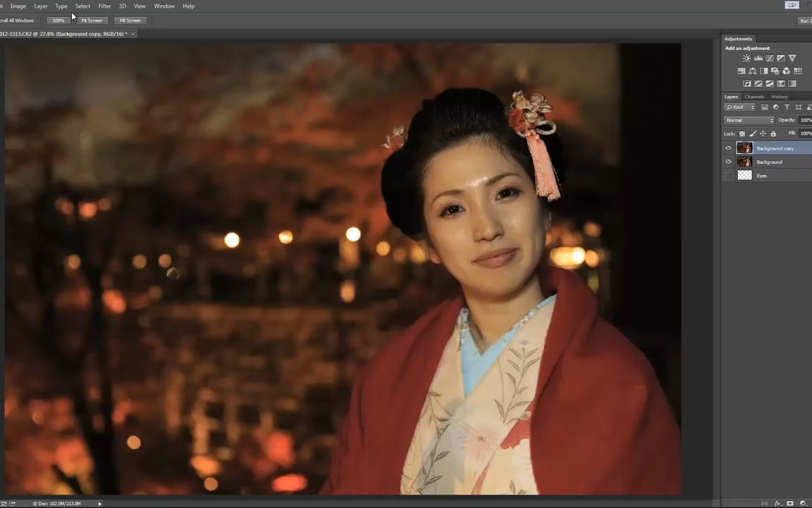Open the blend mode dropdown showing Normal
This screenshot has width=812, height=508.
click(x=749, y=120)
